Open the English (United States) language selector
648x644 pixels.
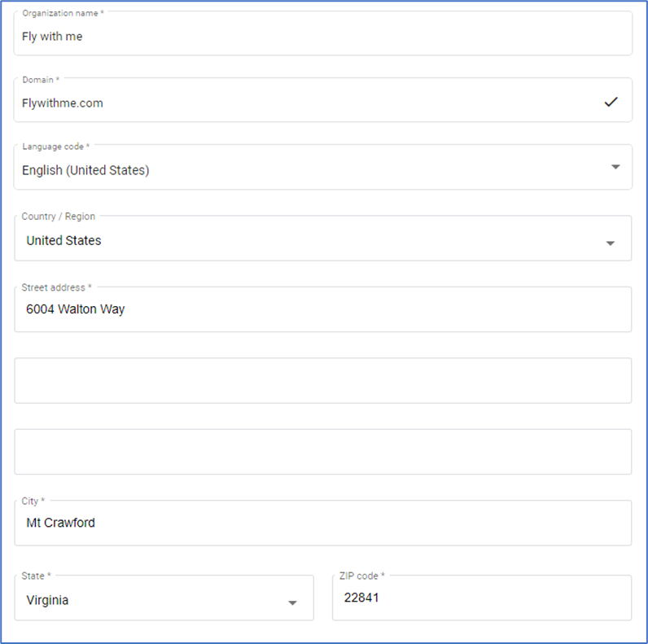click(322, 167)
